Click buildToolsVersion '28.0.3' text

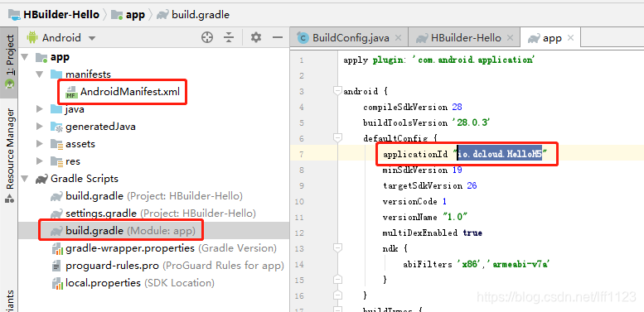click(x=471, y=122)
